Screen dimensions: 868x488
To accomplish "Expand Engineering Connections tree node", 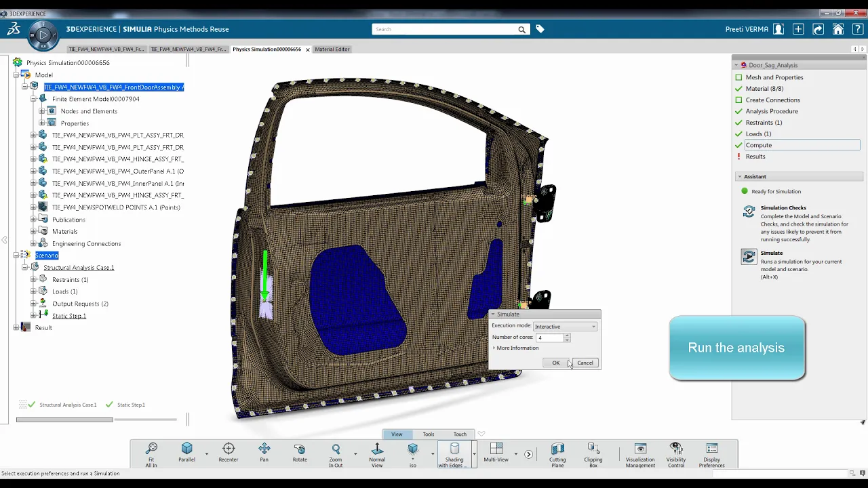I will 33,243.
